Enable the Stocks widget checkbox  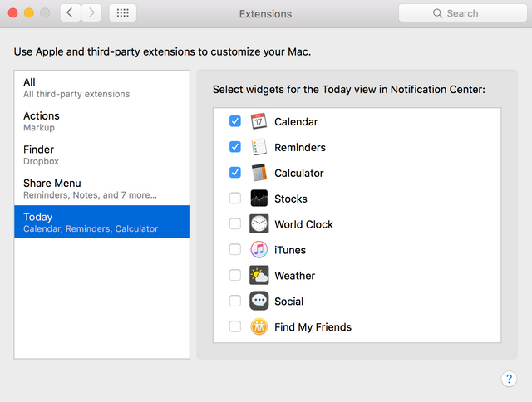point(235,199)
